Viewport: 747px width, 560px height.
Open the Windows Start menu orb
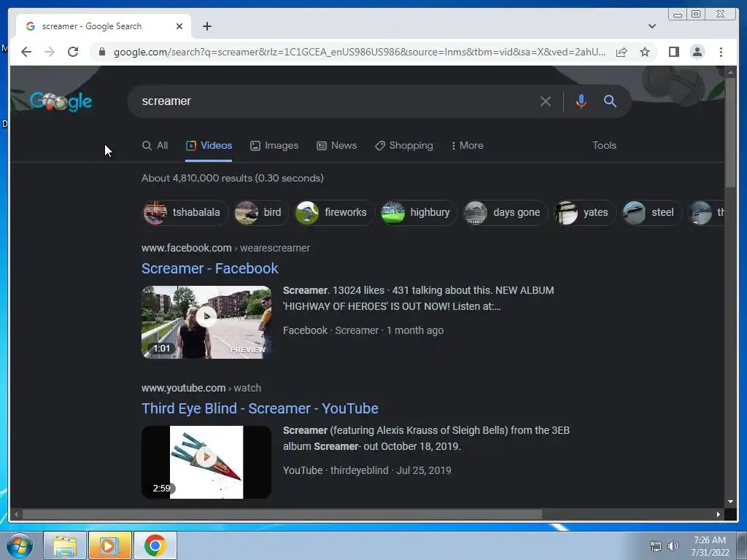(20, 545)
